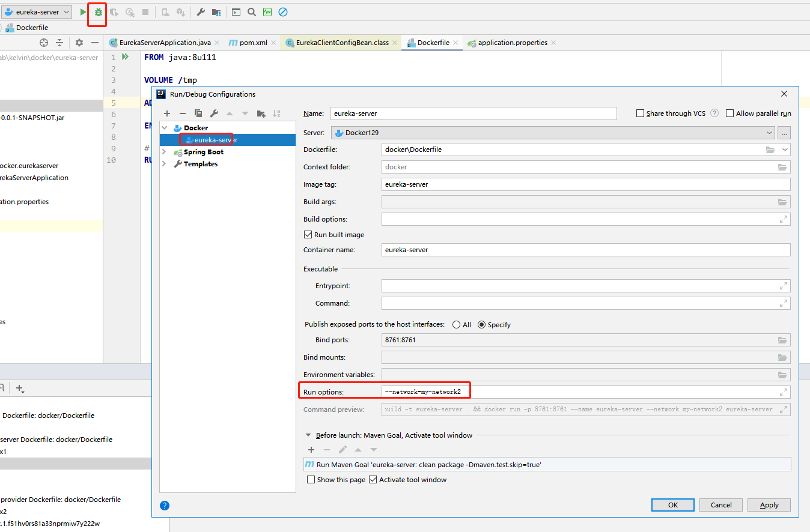Click the Run with Coverage icon
Viewport: 810px width, 532px height.
(114, 12)
